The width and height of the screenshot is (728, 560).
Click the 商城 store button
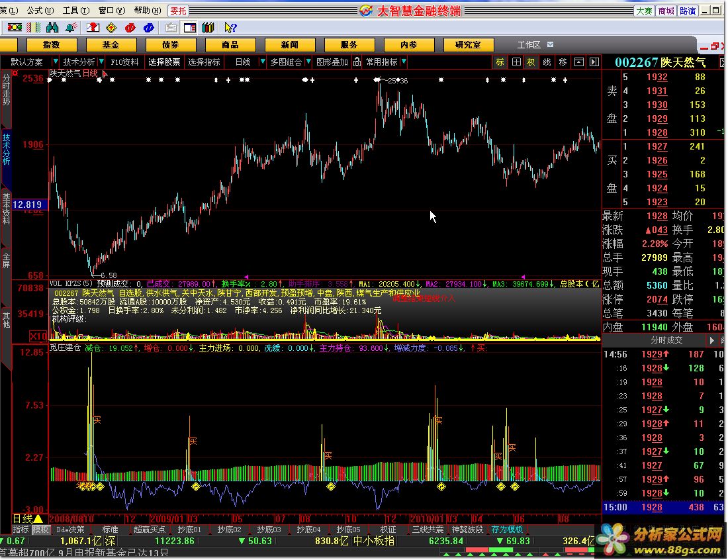pos(666,11)
